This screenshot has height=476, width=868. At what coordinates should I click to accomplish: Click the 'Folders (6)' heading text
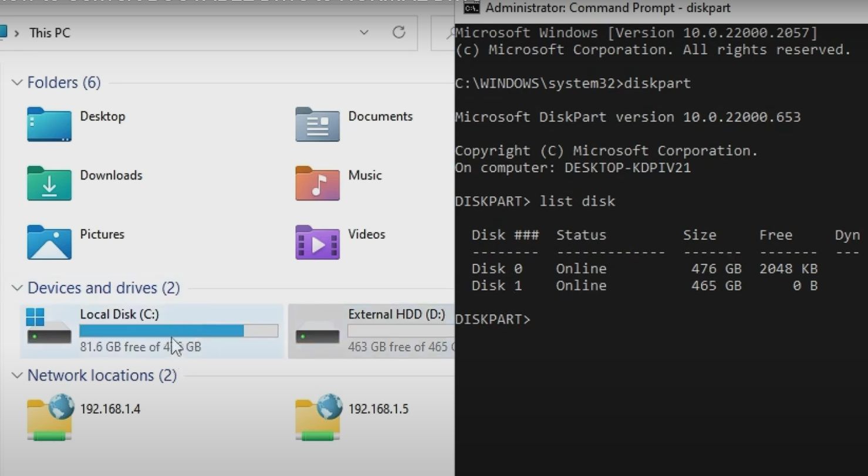pos(64,83)
